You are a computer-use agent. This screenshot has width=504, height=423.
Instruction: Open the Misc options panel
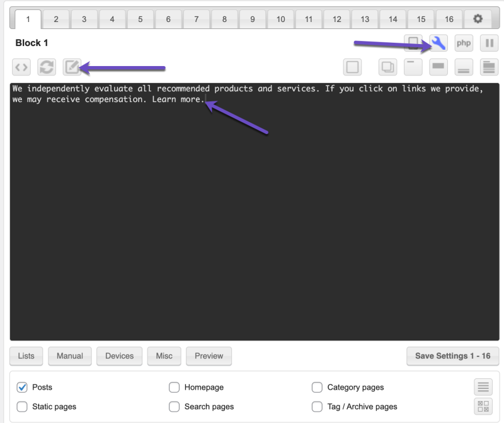(164, 356)
